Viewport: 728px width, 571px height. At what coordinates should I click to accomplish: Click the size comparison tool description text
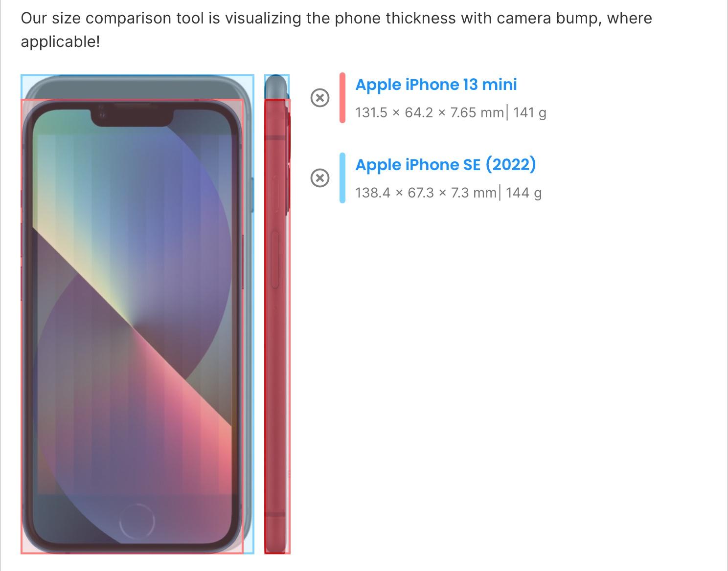[x=337, y=30]
